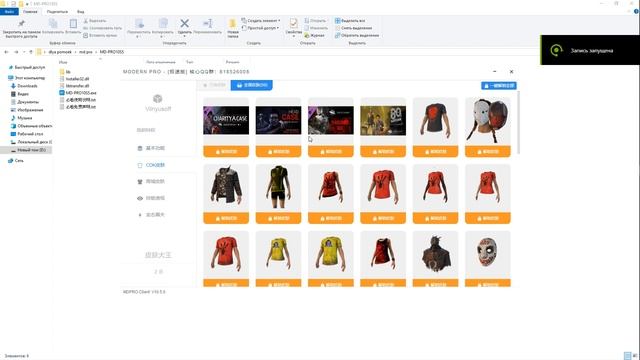Open dropdown arrow under Копировать в
The width and height of the screenshot is (640, 360).
(x=163, y=36)
